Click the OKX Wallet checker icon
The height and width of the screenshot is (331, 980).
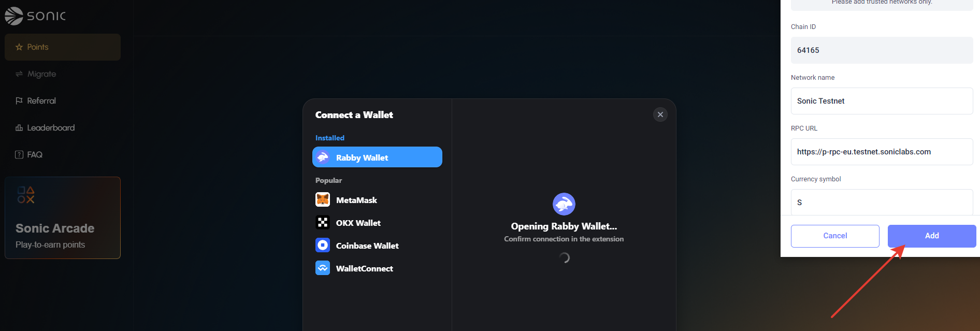click(323, 222)
